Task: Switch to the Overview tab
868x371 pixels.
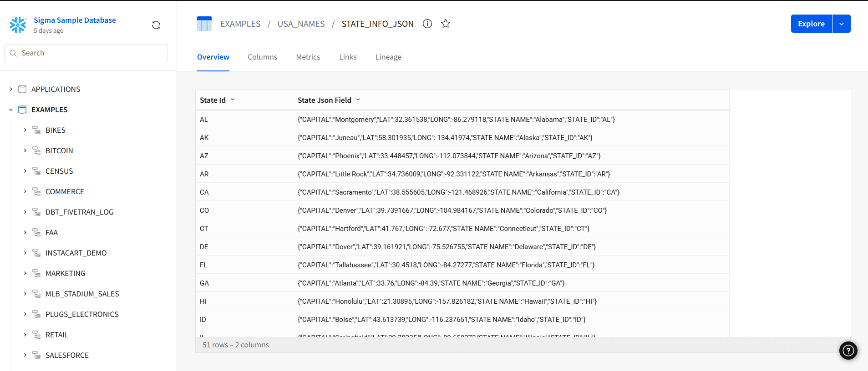Action: [x=213, y=57]
